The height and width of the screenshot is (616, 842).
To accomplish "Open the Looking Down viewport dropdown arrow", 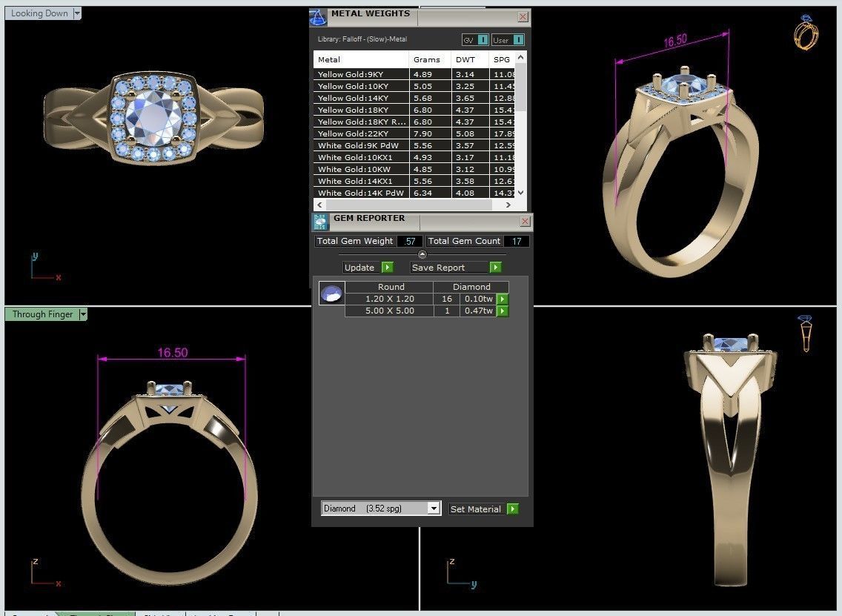I will (77, 13).
